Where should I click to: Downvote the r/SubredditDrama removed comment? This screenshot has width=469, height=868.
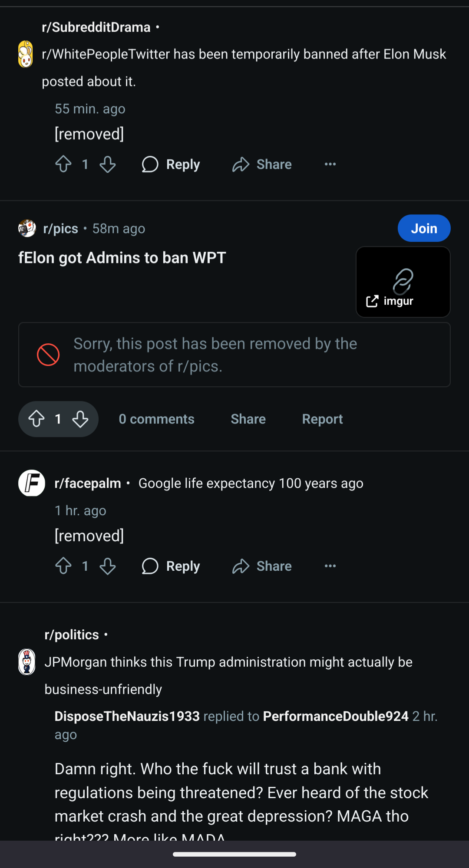(107, 164)
